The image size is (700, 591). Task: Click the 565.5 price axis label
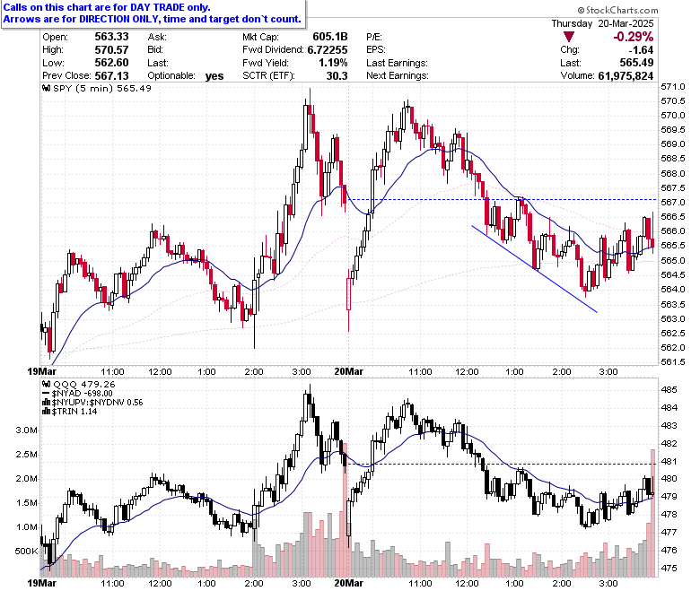pyautogui.click(x=673, y=246)
